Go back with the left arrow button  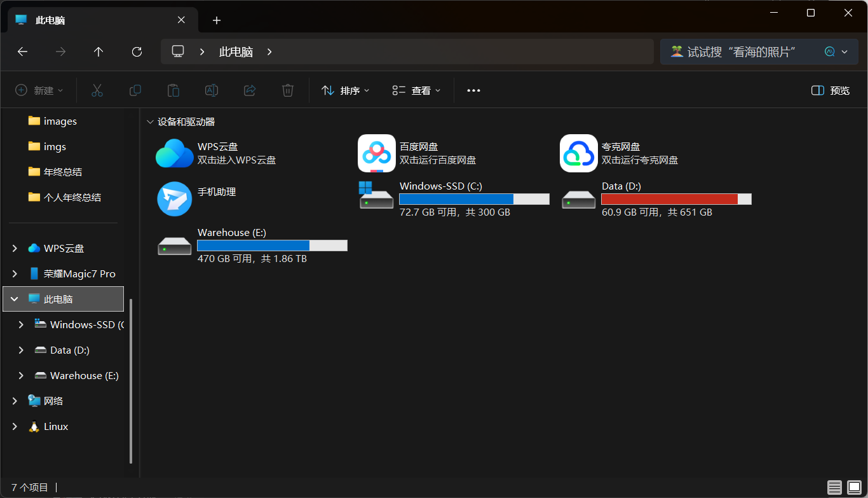coord(22,52)
